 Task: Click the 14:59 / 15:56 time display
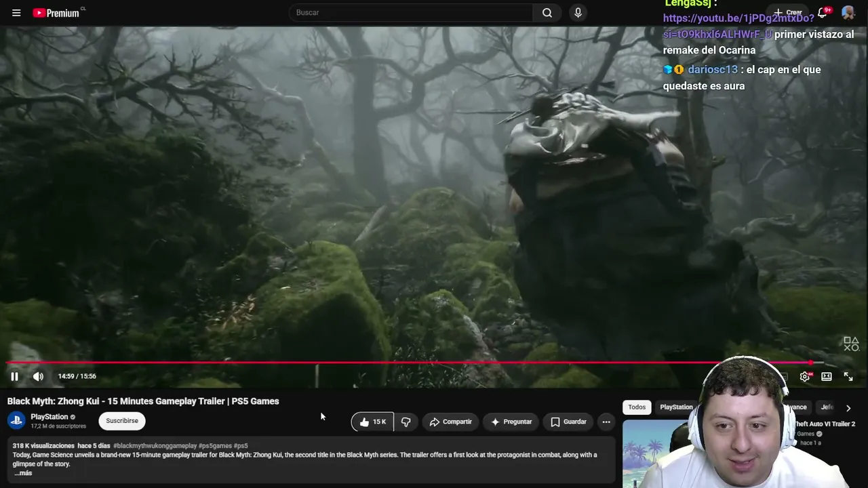pos(77,376)
